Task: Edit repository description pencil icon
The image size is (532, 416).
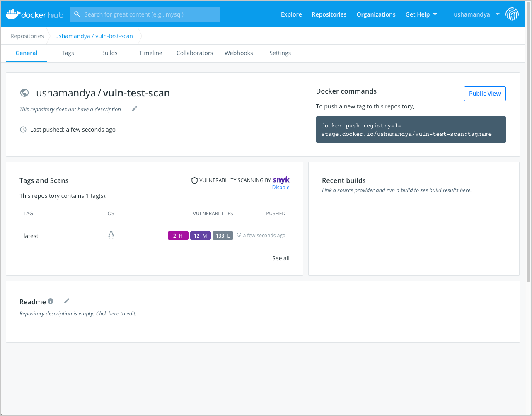Action: [x=134, y=109]
